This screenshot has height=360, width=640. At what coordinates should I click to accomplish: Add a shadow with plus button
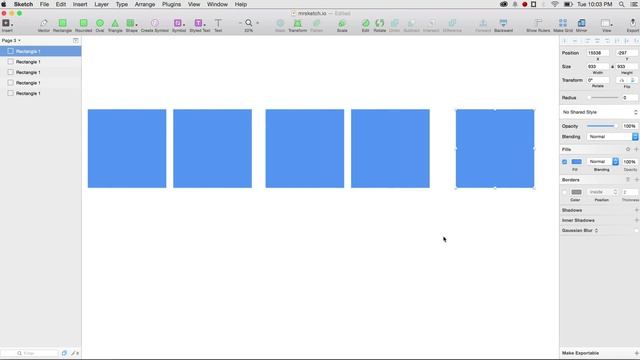[636, 210]
